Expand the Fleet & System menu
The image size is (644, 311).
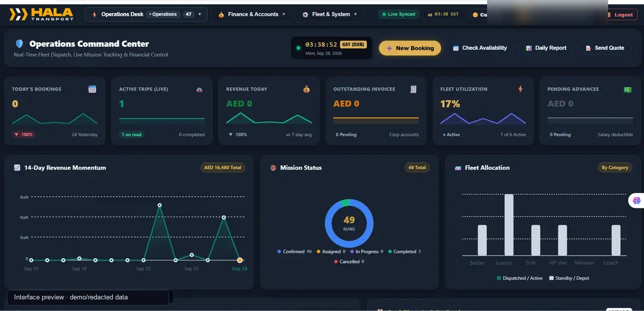tap(330, 15)
